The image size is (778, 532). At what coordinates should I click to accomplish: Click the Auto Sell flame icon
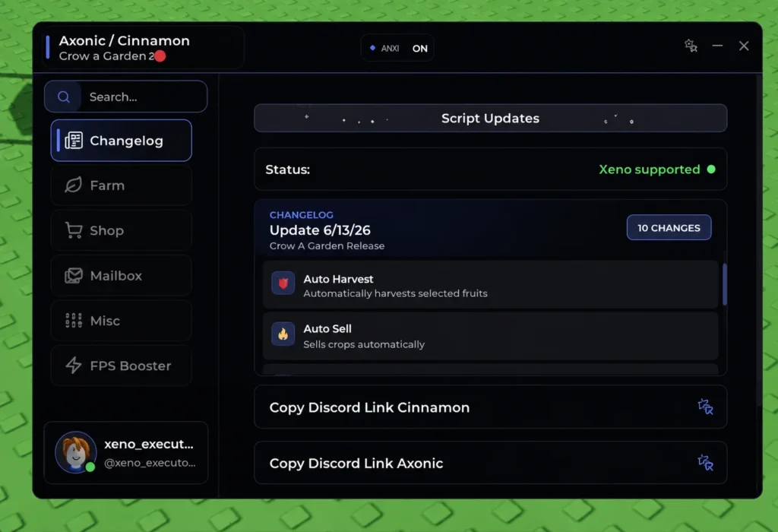283,334
